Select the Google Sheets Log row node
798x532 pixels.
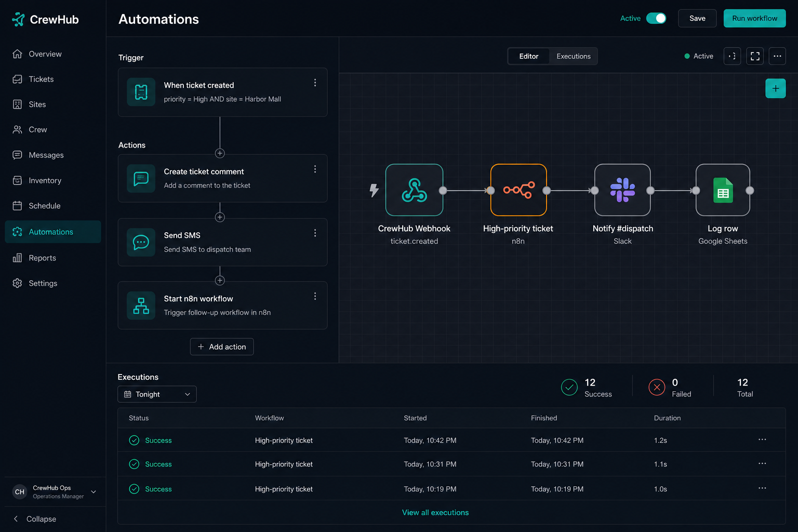click(723, 190)
